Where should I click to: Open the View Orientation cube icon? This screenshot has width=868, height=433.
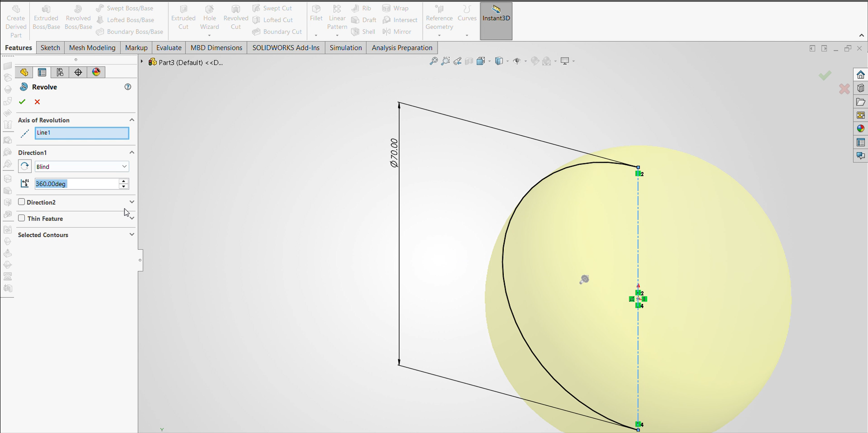pyautogui.click(x=481, y=61)
